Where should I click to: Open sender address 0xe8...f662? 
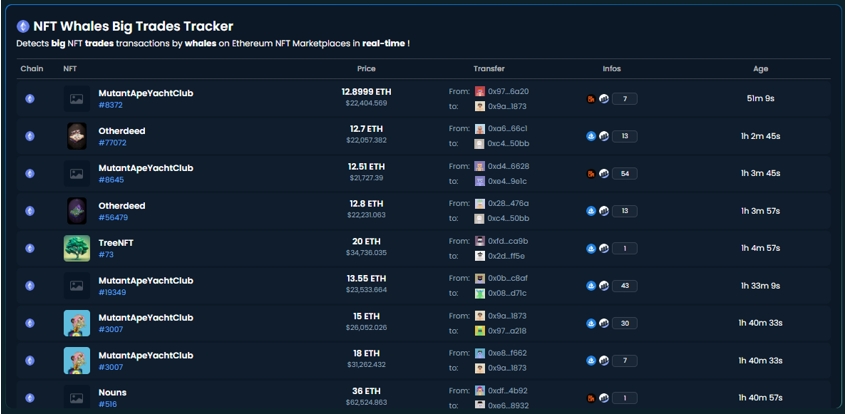(507, 353)
